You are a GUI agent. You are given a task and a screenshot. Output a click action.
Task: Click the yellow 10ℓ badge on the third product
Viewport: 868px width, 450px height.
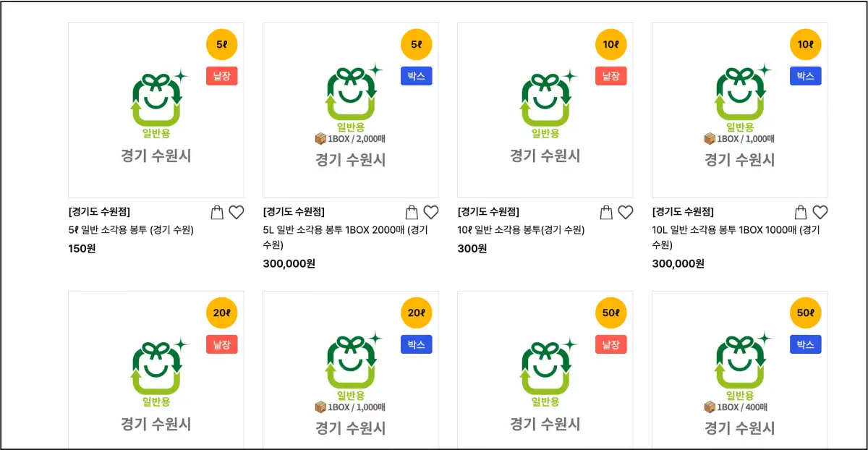point(610,44)
